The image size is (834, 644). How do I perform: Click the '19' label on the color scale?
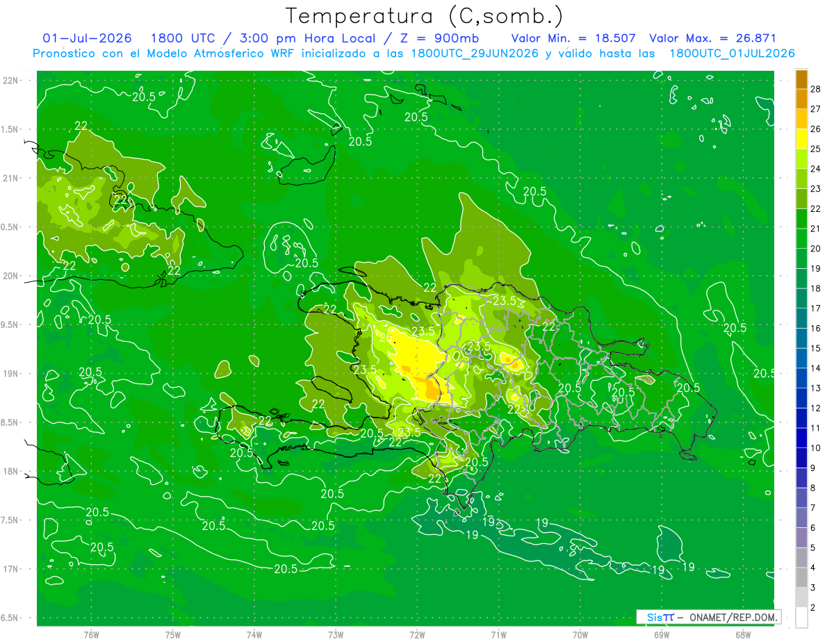(x=816, y=268)
